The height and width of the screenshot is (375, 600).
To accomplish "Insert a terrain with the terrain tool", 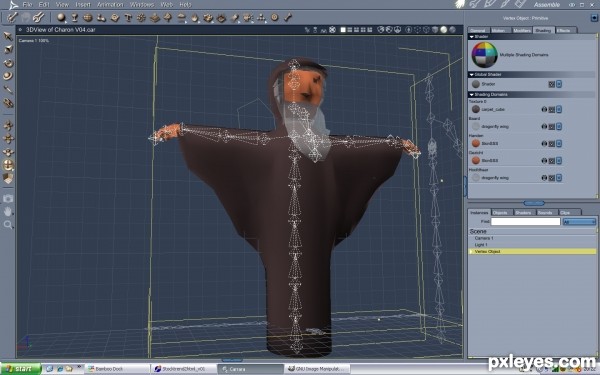I will point(155,18).
